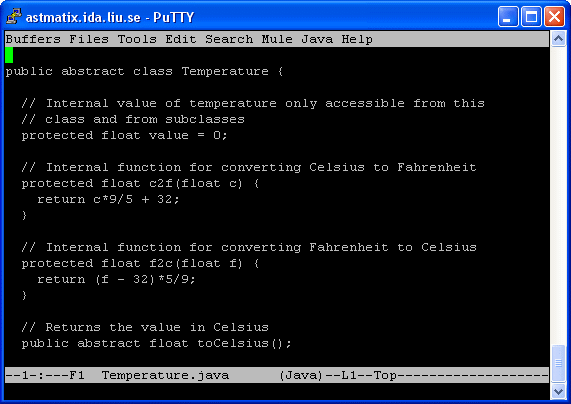This screenshot has width=571, height=404.
Task: Click the empty scrollbar track area
Action: click(x=558, y=195)
